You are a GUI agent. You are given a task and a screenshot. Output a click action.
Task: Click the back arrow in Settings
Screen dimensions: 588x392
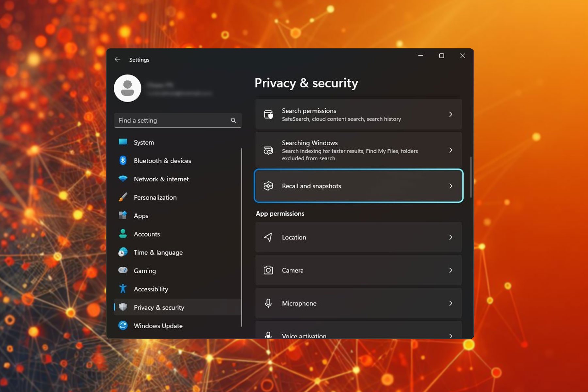click(x=117, y=59)
